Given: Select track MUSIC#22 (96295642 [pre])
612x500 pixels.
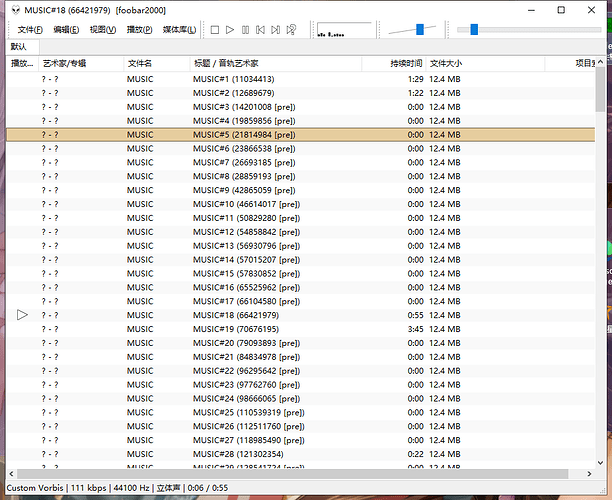Looking at the screenshot, I should [301, 371].
